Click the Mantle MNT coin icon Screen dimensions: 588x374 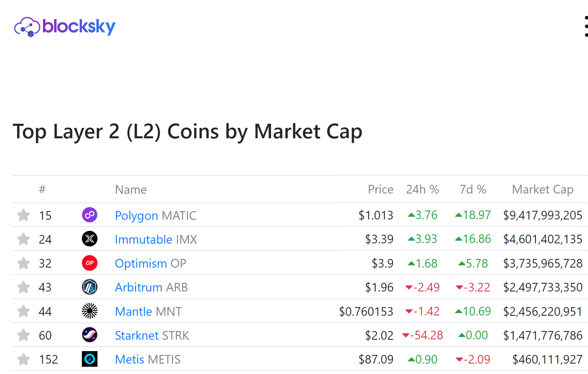tap(90, 311)
